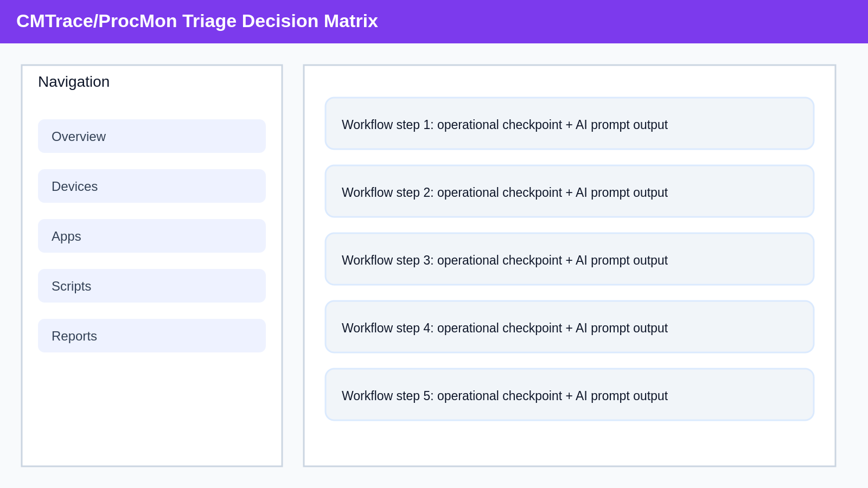Open the Scripts navigation entry
The height and width of the screenshot is (488, 868).
(x=152, y=286)
